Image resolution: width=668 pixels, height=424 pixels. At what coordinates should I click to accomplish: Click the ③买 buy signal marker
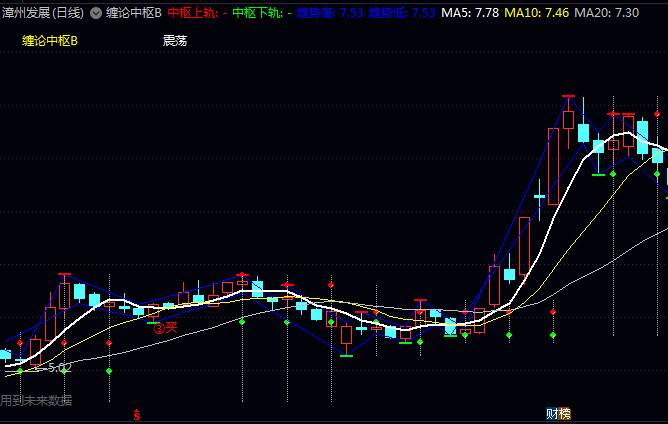[x=165, y=328]
